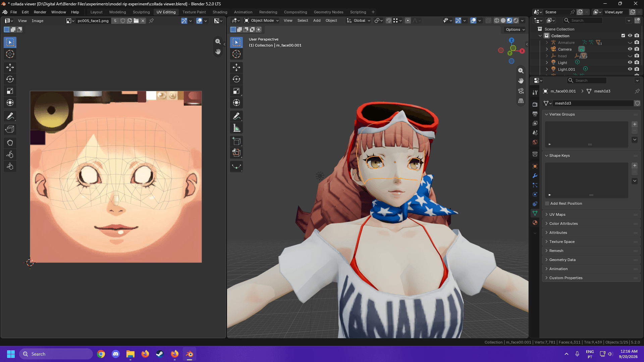The image size is (644, 362).
Task: Switch to the Shading workspace tab
Action: pos(220,12)
